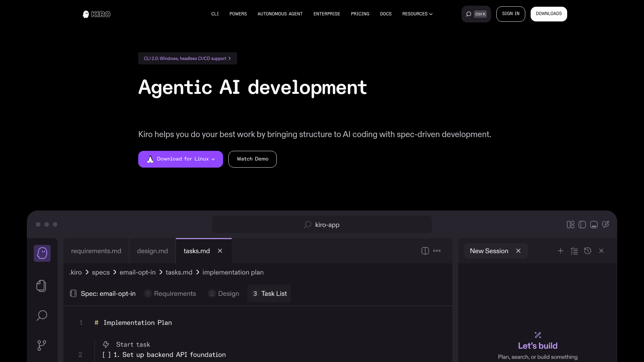Open the Enterprise nav item
Screen dimensions: 644x362
click(327, 14)
